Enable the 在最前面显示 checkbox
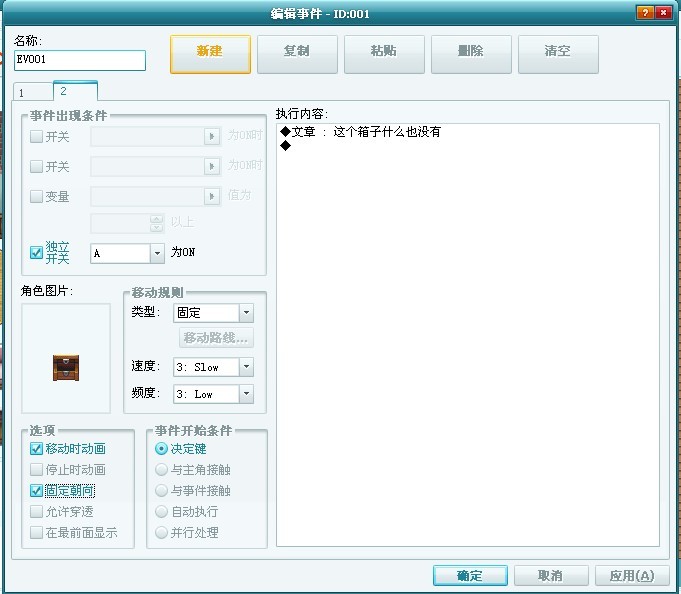The width and height of the screenshot is (681, 594). pyautogui.click(x=36, y=532)
